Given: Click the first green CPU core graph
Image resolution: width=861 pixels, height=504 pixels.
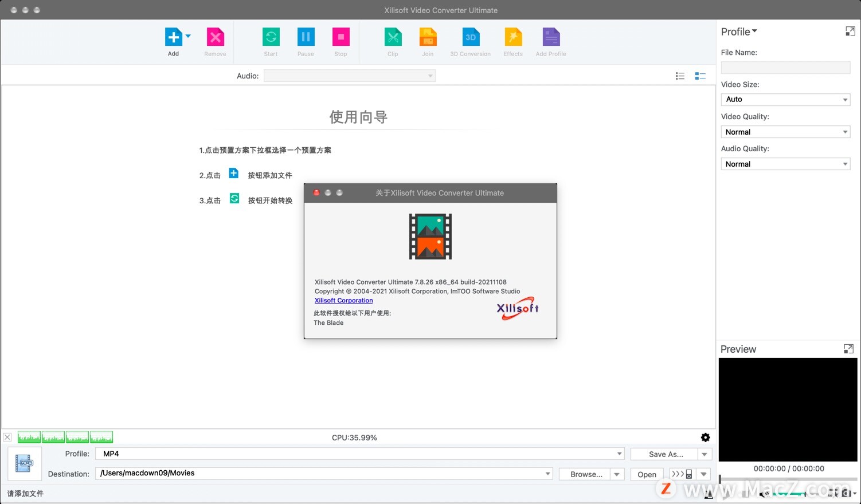Looking at the screenshot, I should click(x=29, y=438).
